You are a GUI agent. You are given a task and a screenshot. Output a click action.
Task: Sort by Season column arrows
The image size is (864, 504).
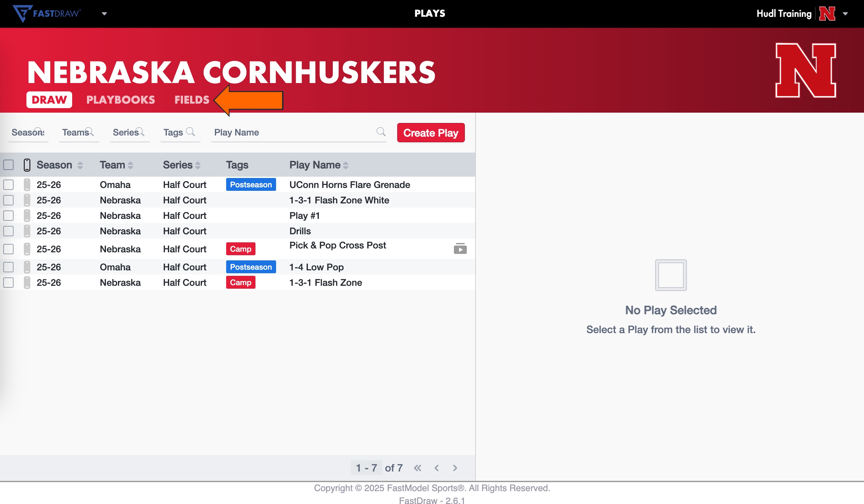80,165
